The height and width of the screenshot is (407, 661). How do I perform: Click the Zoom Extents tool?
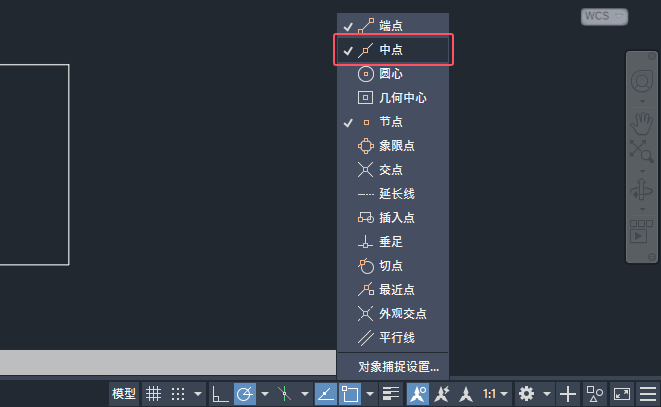(642, 151)
